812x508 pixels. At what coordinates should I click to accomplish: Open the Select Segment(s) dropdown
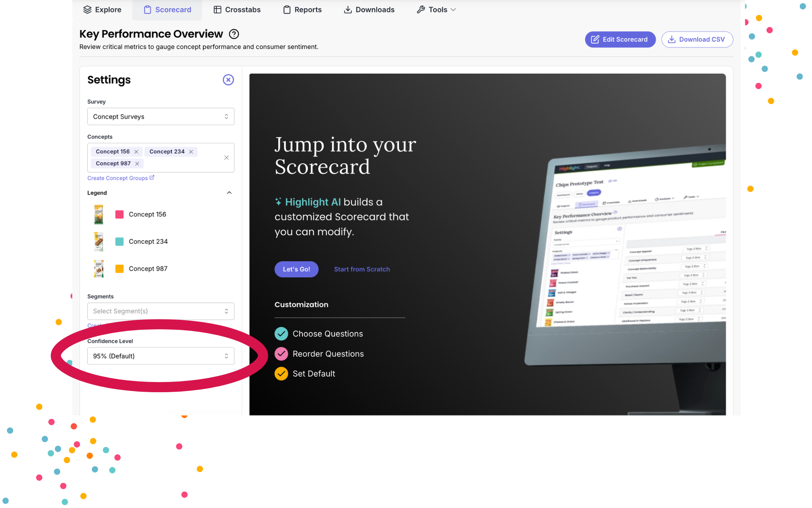tap(161, 311)
